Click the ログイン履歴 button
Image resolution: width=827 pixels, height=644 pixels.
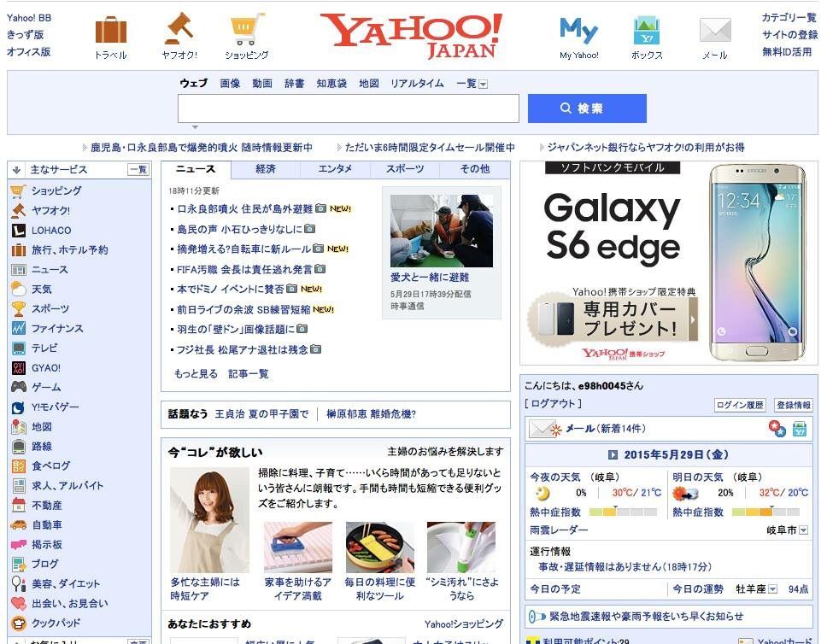point(740,405)
